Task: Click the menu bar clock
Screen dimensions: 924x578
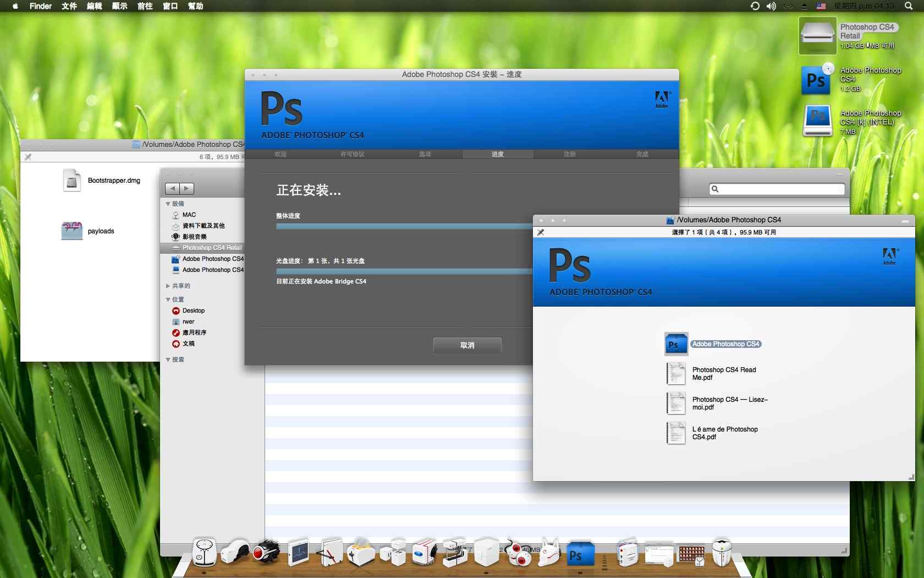Action: click(864, 6)
